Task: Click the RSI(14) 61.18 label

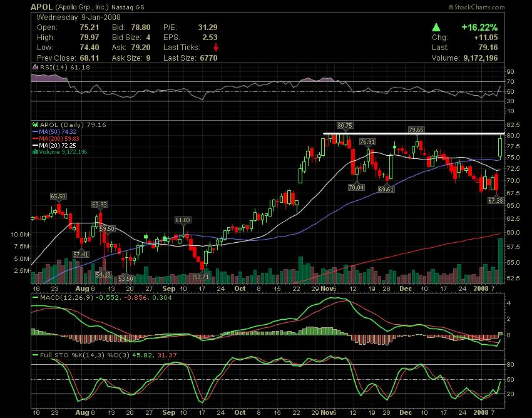Action: click(x=65, y=67)
